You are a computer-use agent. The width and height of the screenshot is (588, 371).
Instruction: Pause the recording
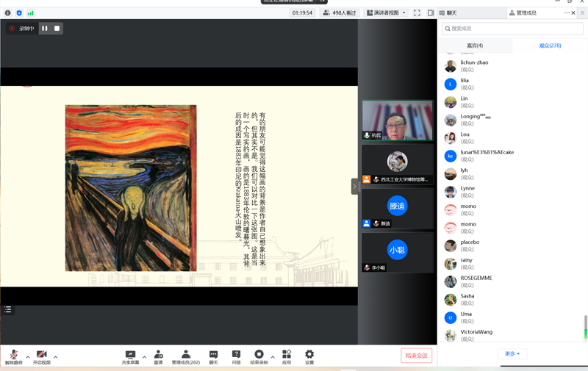click(x=45, y=28)
